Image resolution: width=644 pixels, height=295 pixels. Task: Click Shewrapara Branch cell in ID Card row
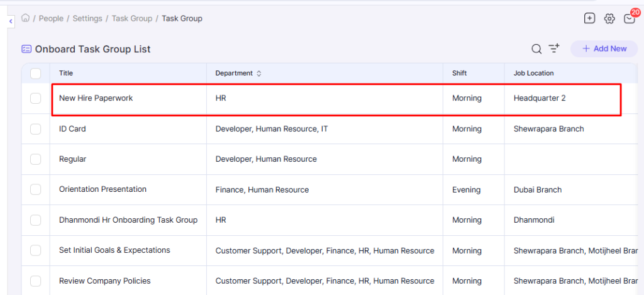[x=548, y=128]
